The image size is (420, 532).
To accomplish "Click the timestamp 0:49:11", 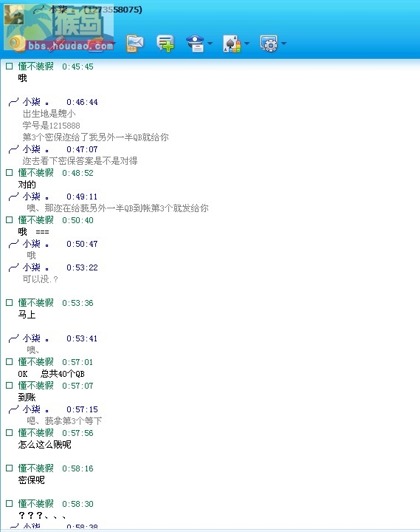I will (82, 197).
